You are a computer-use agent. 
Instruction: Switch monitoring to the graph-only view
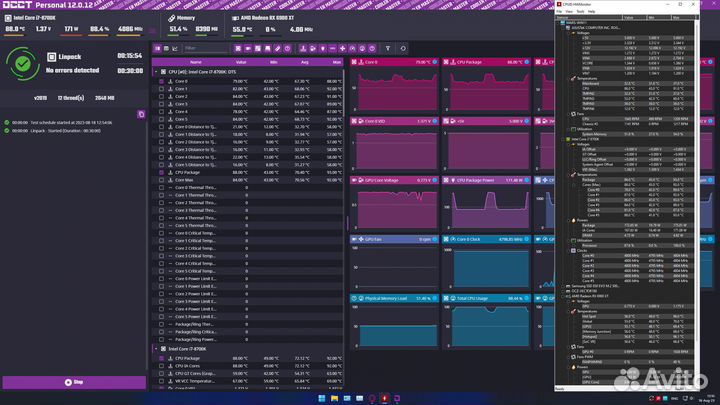coord(174,48)
